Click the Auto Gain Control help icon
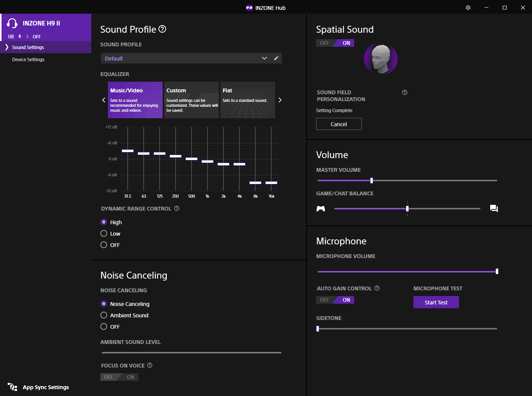 (x=377, y=288)
